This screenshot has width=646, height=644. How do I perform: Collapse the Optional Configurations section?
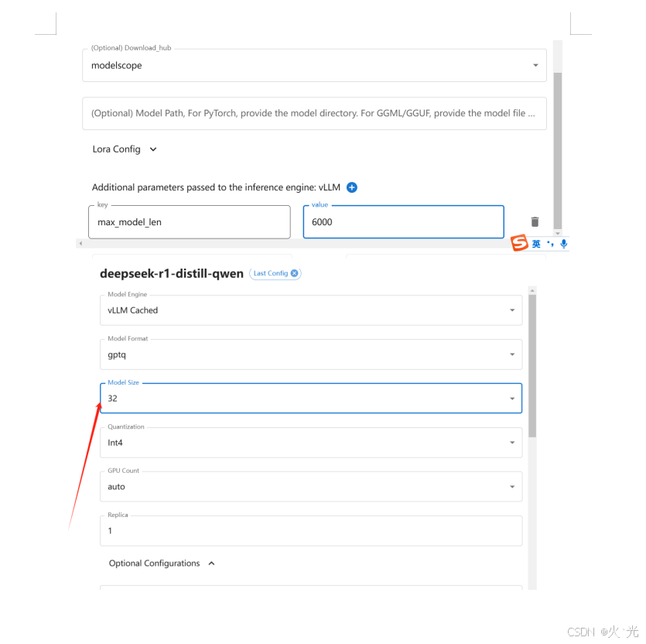pos(162,563)
